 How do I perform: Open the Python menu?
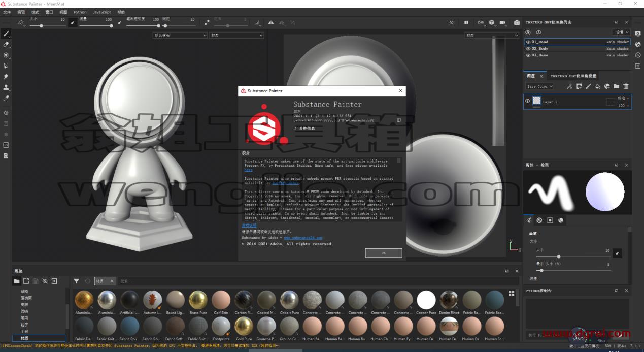(x=80, y=12)
